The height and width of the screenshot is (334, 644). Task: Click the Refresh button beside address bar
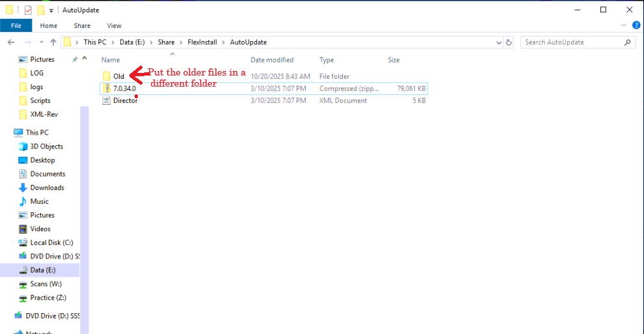point(509,42)
